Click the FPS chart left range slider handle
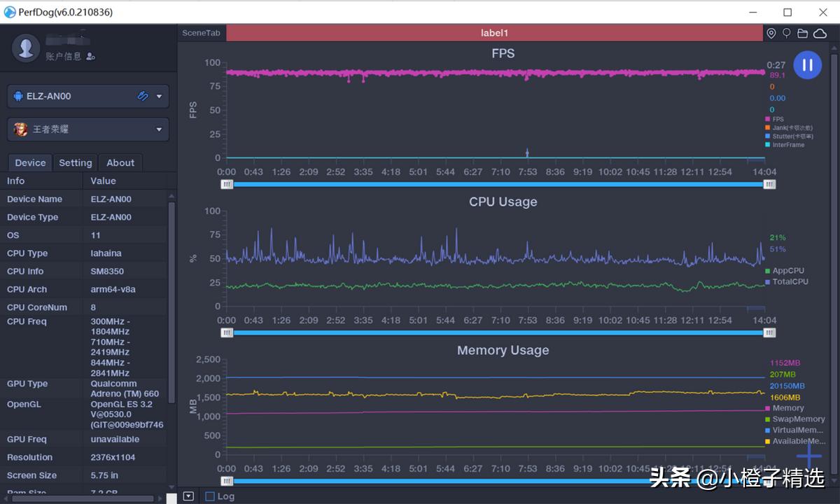The height and width of the screenshot is (504, 840). tap(227, 184)
